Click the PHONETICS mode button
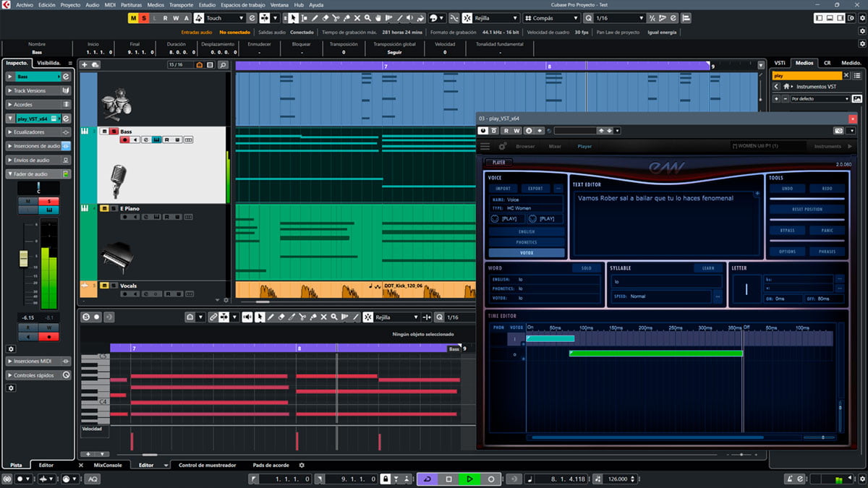The height and width of the screenshot is (488, 868). (x=526, y=242)
